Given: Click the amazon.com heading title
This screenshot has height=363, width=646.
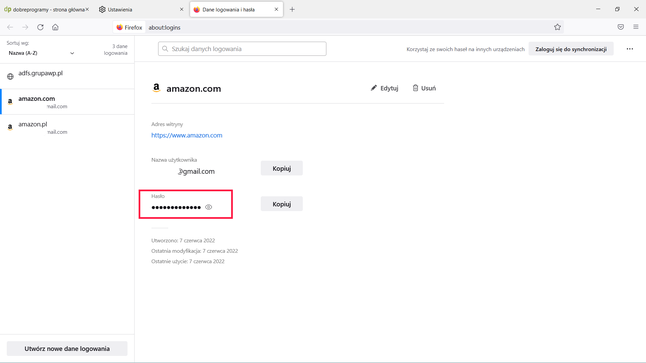Looking at the screenshot, I should 194,89.
